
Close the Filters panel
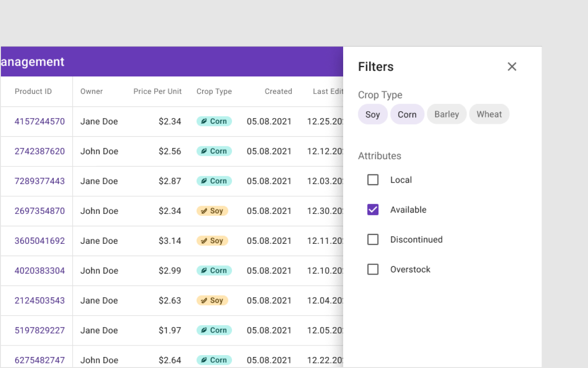tap(512, 67)
